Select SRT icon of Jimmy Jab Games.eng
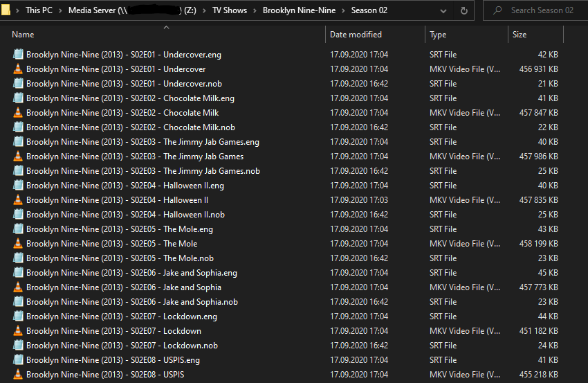This screenshot has height=383, width=588. (17, 141)
